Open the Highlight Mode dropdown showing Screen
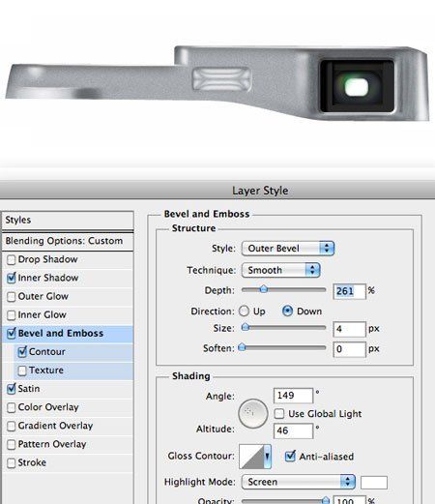 click(299, 482)
